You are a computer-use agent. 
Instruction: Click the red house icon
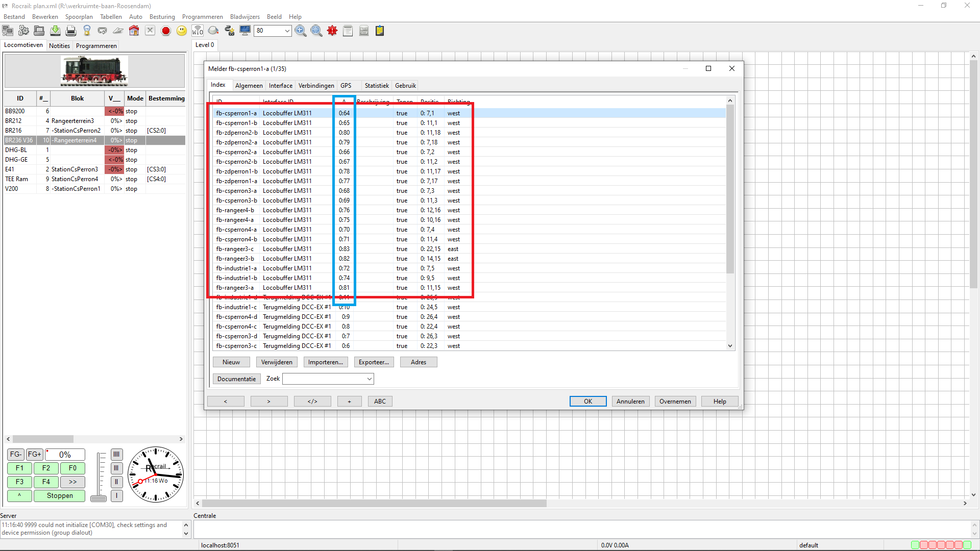[134, 31]
